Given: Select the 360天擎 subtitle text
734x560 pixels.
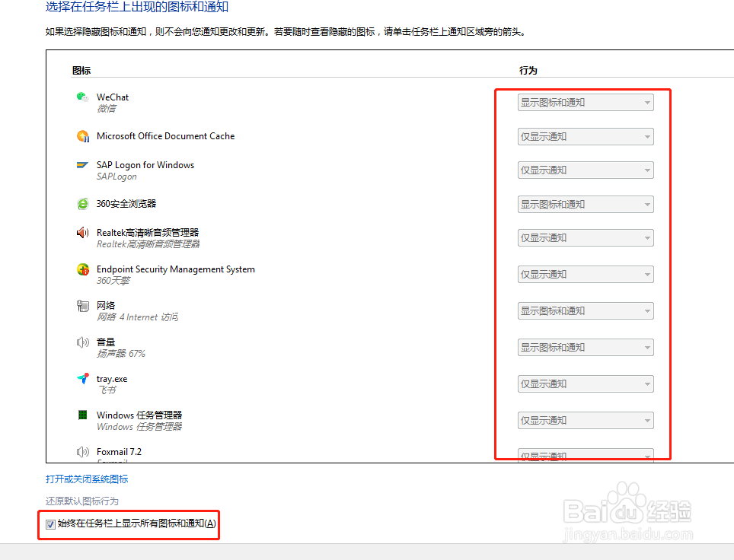Looking at the screenshot, I should pos(113,281).
